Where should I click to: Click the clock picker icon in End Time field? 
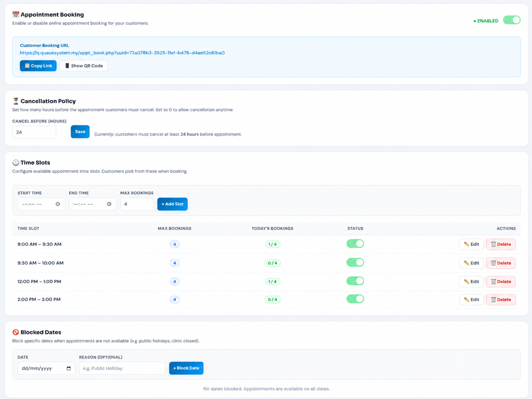(109, 204)
